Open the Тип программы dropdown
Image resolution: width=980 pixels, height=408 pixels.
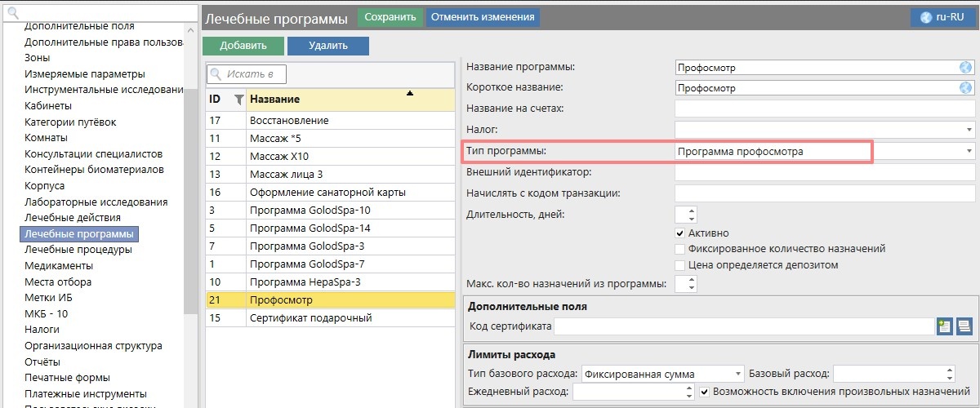969,151
